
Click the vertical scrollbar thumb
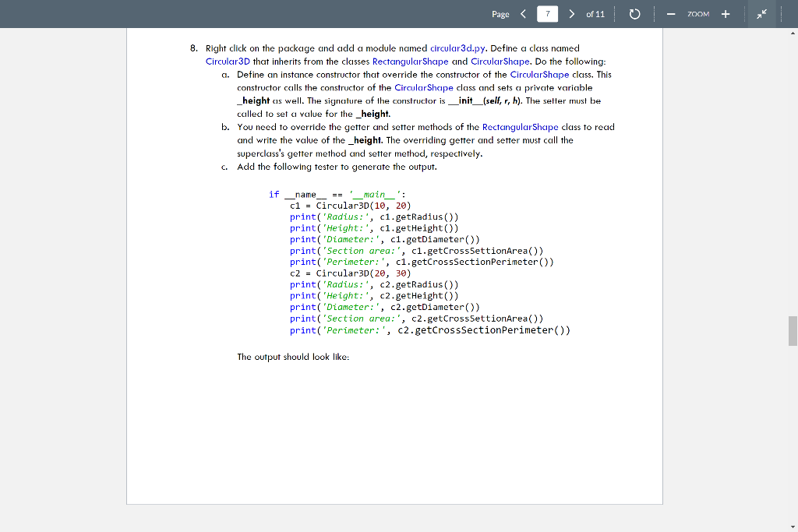793,330
